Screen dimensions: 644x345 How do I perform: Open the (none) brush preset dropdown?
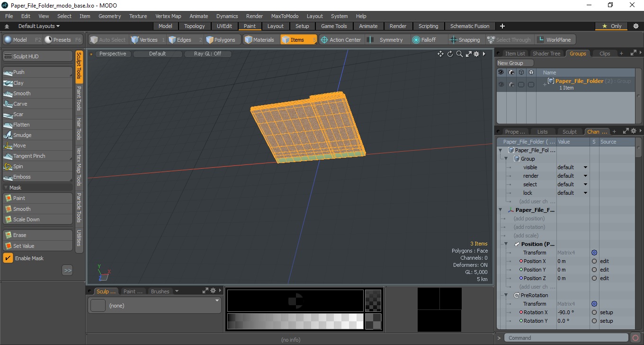click(x=217, y=300)
